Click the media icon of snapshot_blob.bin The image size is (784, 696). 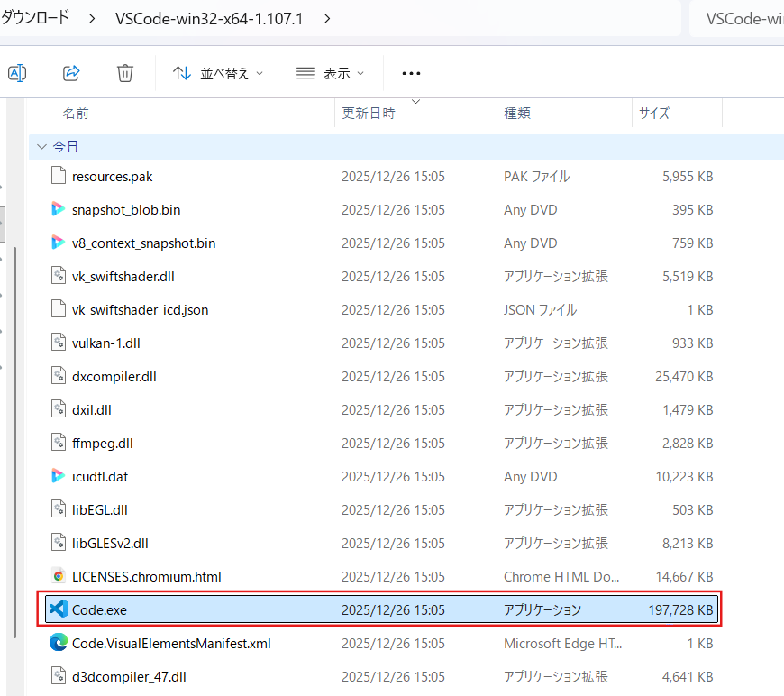click(59, 209)
